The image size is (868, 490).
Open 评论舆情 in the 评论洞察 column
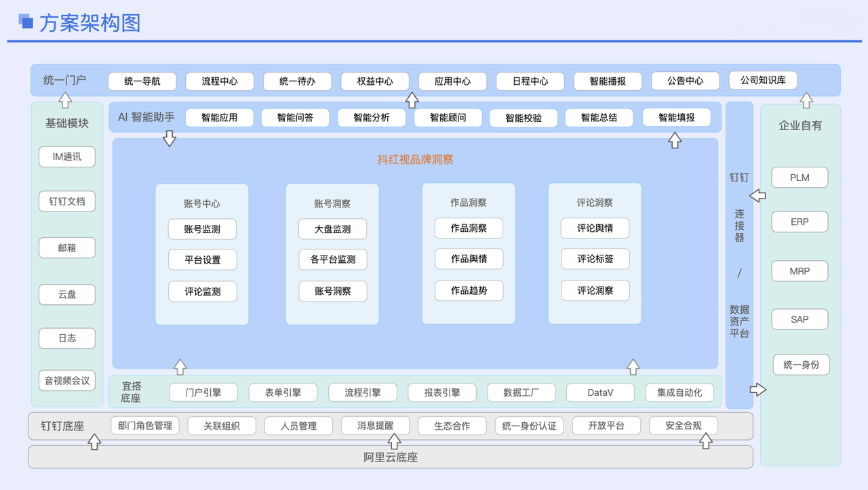(x=595, y=228)
